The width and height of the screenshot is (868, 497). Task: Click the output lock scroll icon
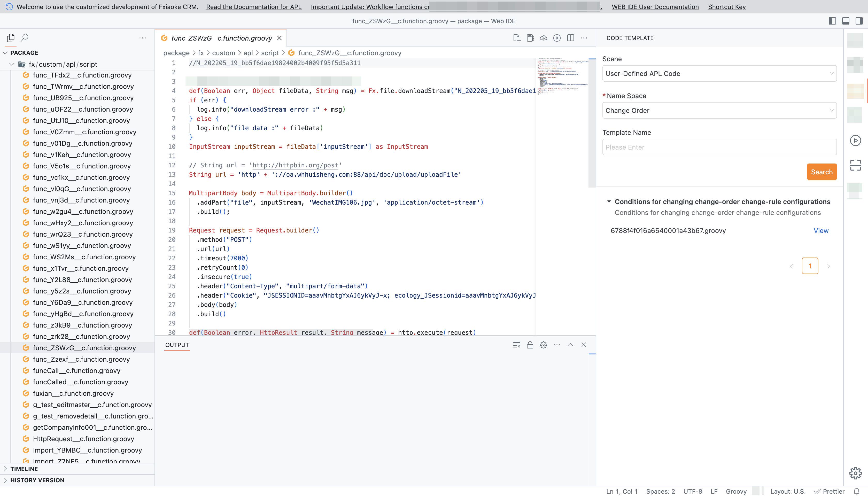pyautogui.click(x=530, y=345)
